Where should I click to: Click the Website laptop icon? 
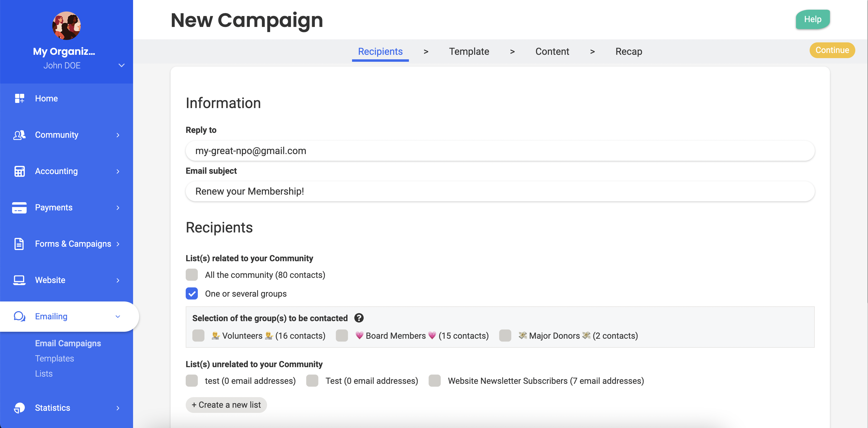(19, 280)
